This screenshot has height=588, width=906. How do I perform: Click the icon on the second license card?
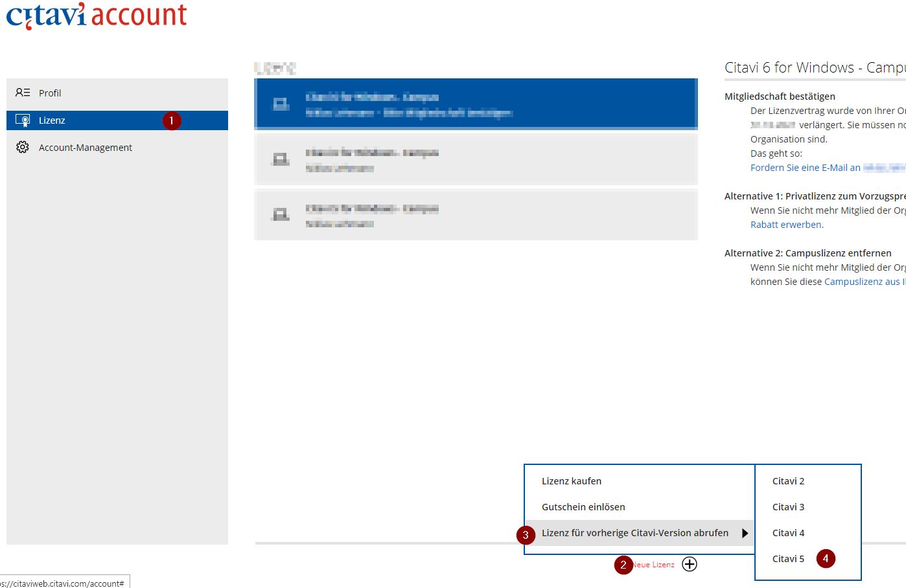pos(281,159)
